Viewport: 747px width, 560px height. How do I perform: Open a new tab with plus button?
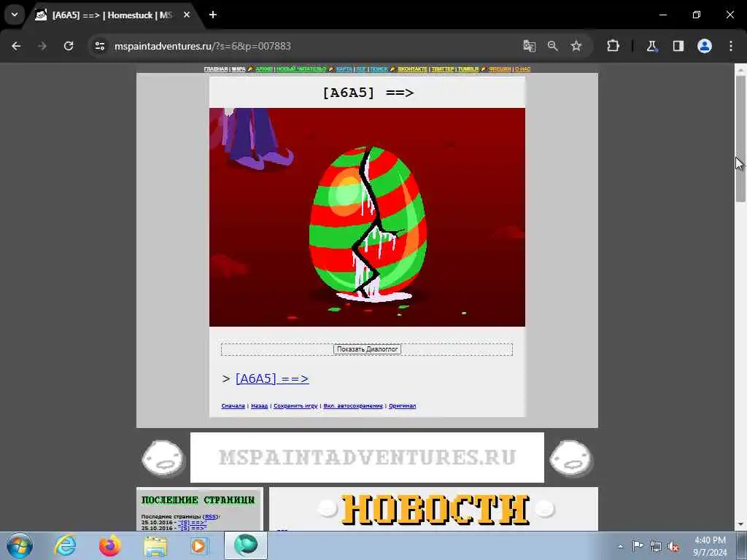213,15
